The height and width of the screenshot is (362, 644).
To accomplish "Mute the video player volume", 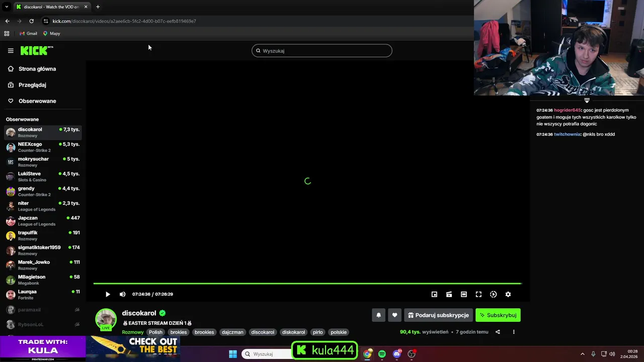I will [x=122, y=294].
